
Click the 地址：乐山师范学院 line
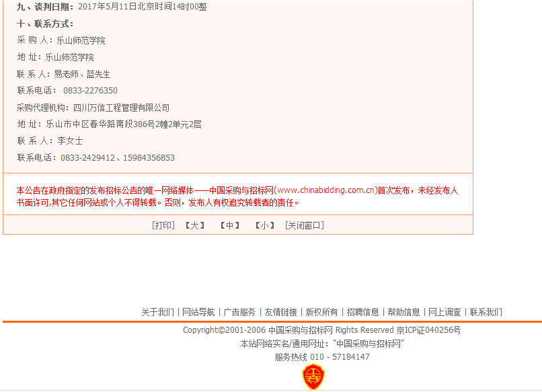tap(55, 57)
